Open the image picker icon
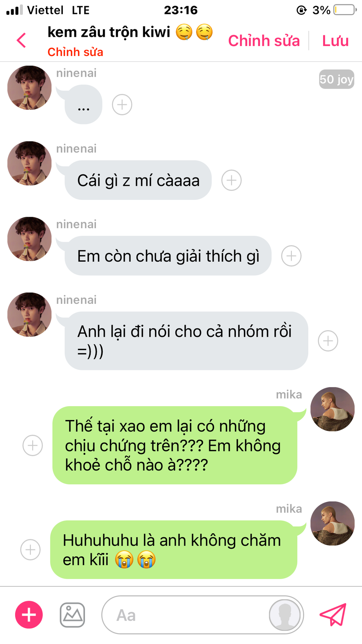Viewport: 362px width, 644px height. 72,615
